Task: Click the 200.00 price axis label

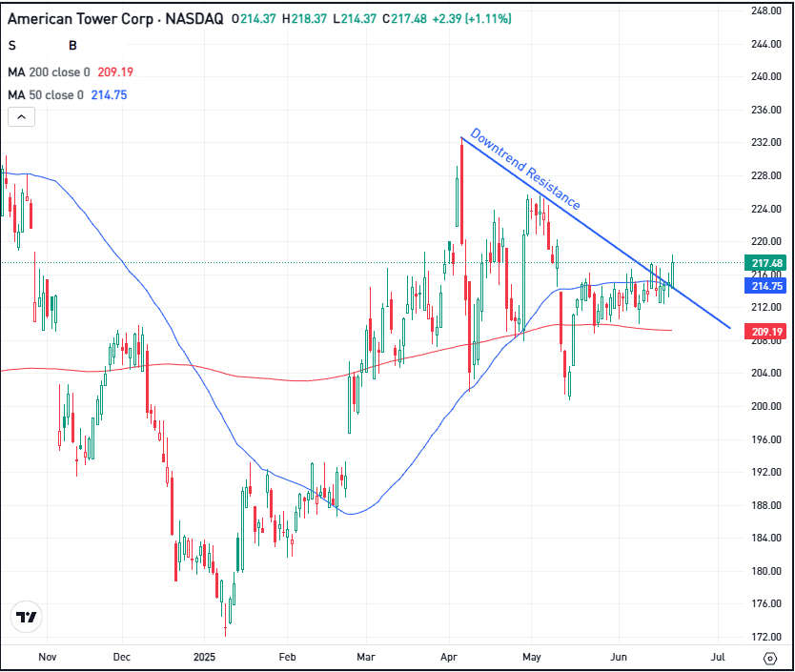Action: 765,406
